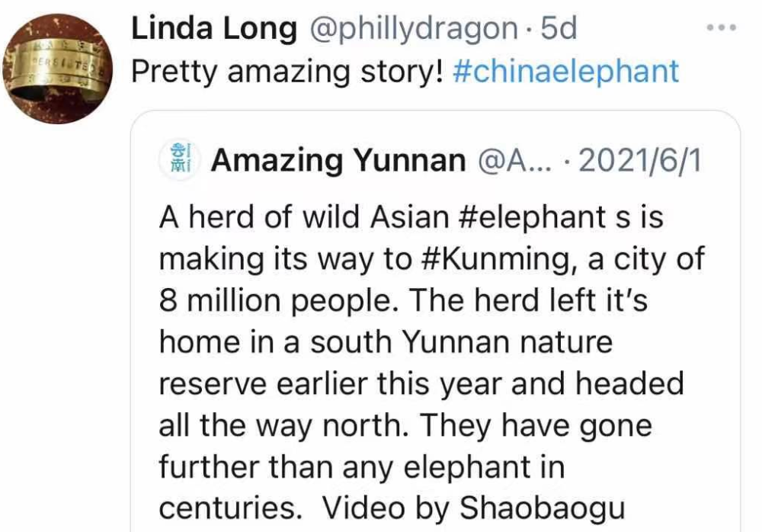Click the Linda Long display name
The height and width of the screenshot is (532, 762).
coord(214,29)
